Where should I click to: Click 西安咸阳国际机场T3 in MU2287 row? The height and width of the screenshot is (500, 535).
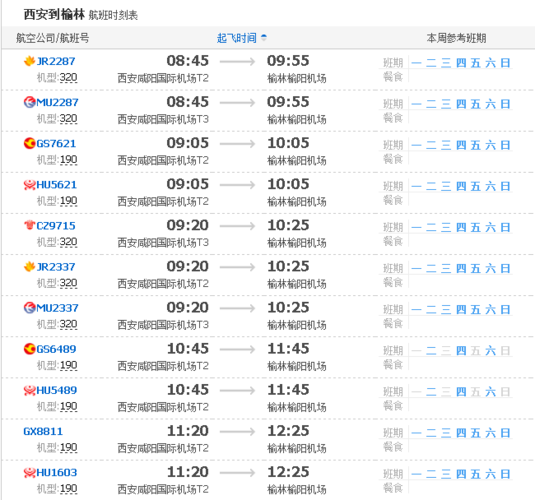coord(163,119)
